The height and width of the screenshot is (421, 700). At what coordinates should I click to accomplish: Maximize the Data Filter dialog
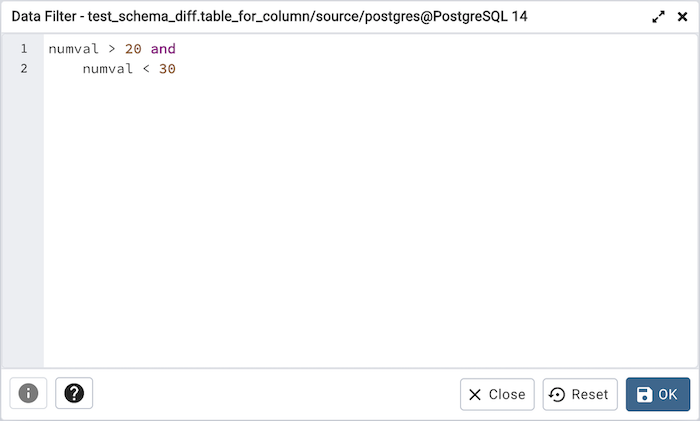(x=659, y=17)
